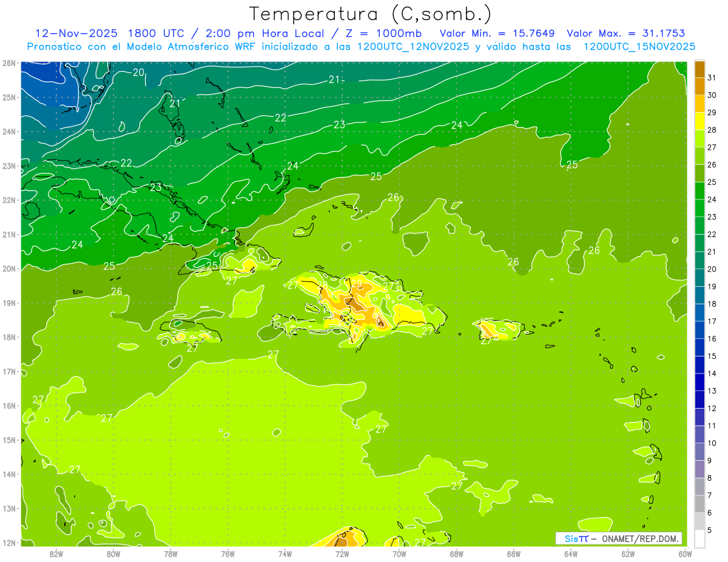Image resolution: width=728 pixels, height=562 pixels.
Task: Click the "70W" longitude axis label
Action: 399,554
